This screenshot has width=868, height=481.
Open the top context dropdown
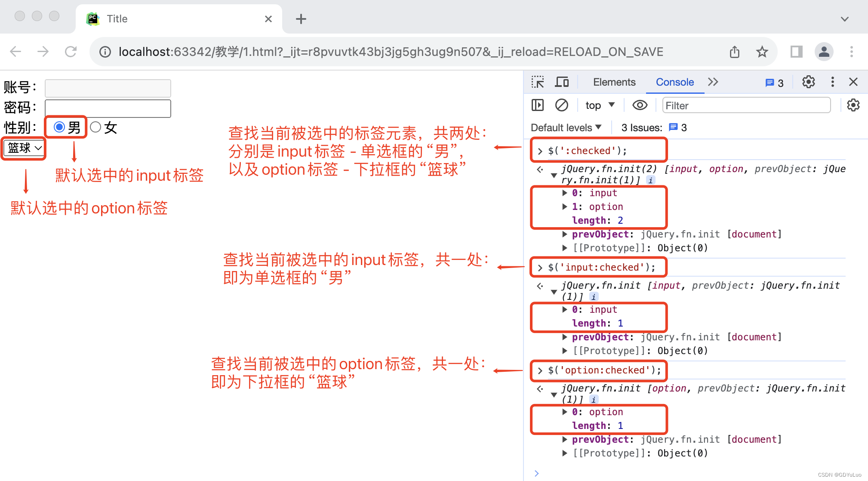point(600,105)
